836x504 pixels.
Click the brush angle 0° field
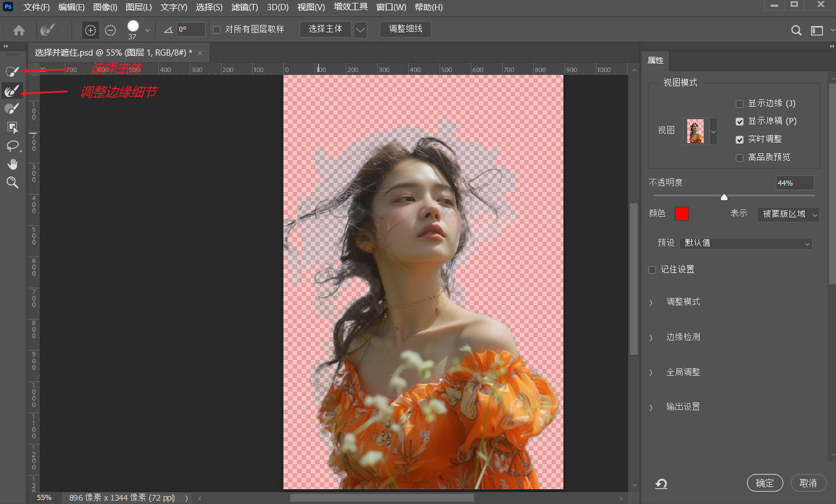pyautogui.click(x=191, y=30)
